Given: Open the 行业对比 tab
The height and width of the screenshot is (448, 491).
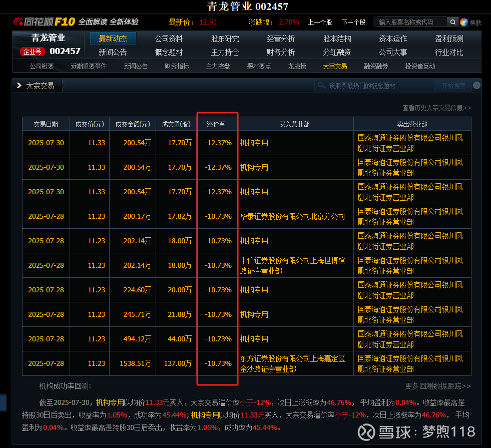Looking at the screenshot, I should 449,52.
